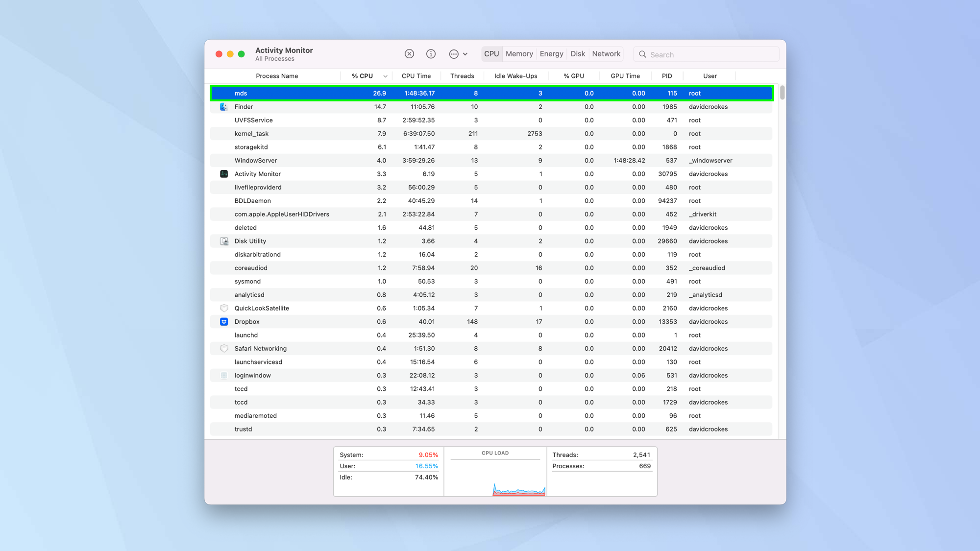Click the System 9.05% value
Screen dimensions: 980x551
tap(428, 455)
